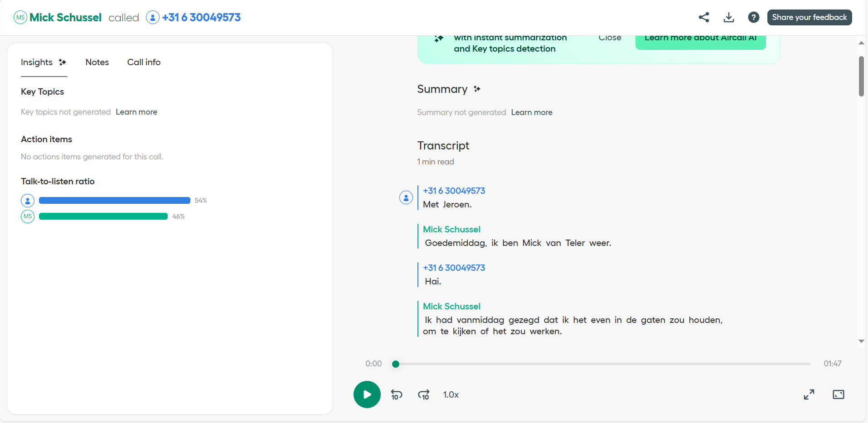The height and width of the screenshot is (423, 868).
Task: Expand the player to fullscreen
Action: (x=809, y=394)
